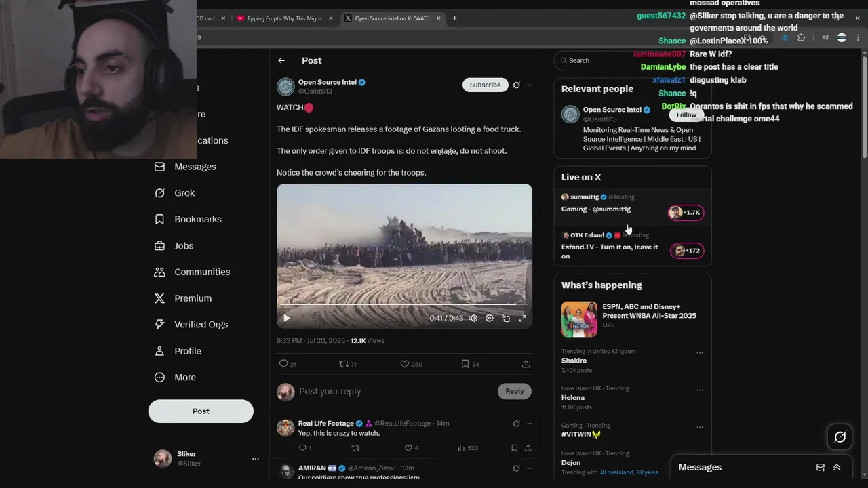868x488 pixels.
Task: Click Grok icon on AMIRAN's comment
Action: [516, 468]
